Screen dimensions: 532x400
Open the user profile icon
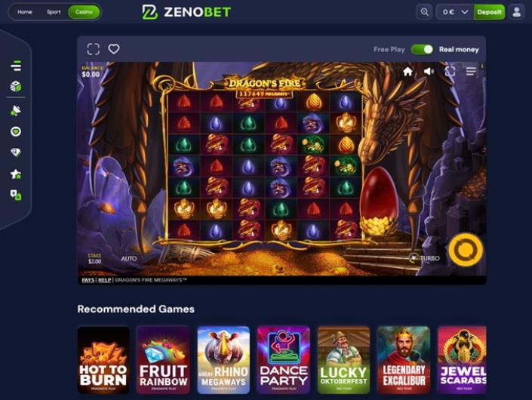pos(517,12)
